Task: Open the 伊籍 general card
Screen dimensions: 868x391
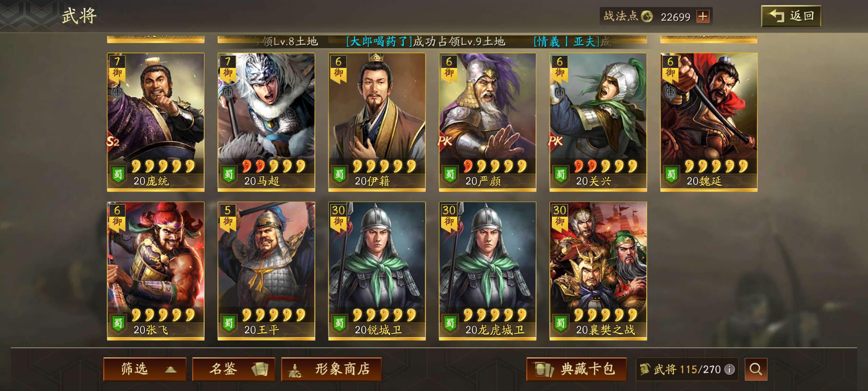Action: (377, 122)
